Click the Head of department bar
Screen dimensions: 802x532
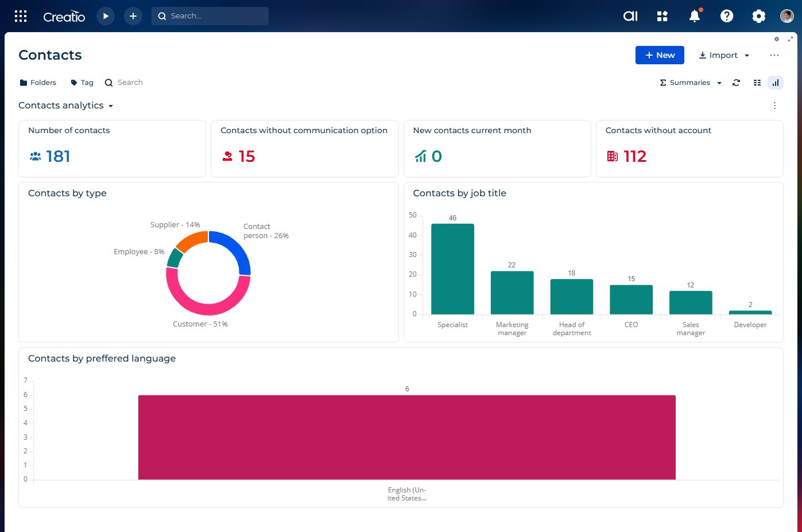point(572,297)
